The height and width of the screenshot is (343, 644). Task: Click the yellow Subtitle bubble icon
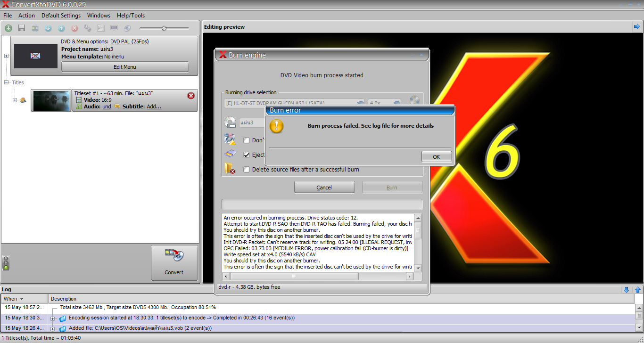click(x=117, y=106)
